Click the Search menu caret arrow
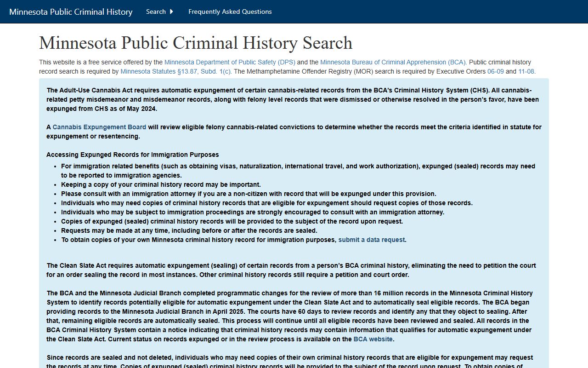 (171, 11)
